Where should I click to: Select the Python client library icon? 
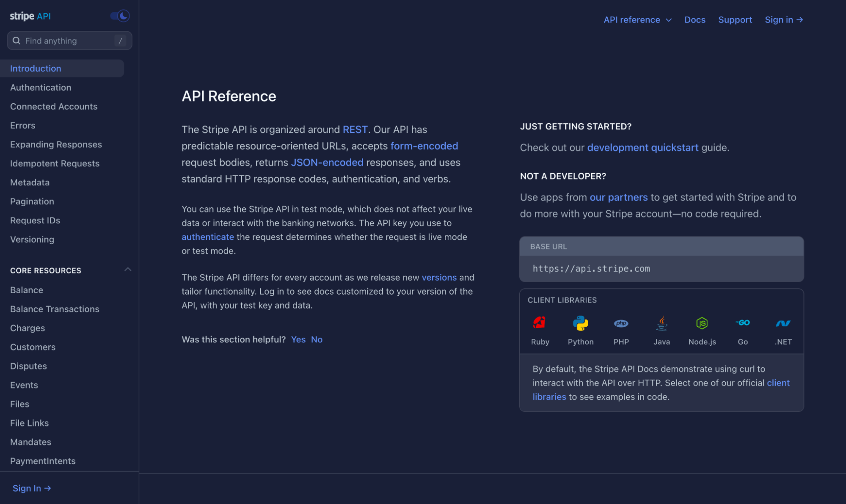(x=580, y=323)
